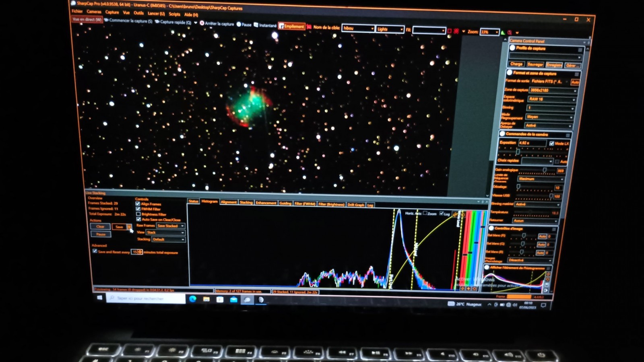Click the weather widget on taskbar
The width and height of the screenshot is (644, 362).
(464, 304)
